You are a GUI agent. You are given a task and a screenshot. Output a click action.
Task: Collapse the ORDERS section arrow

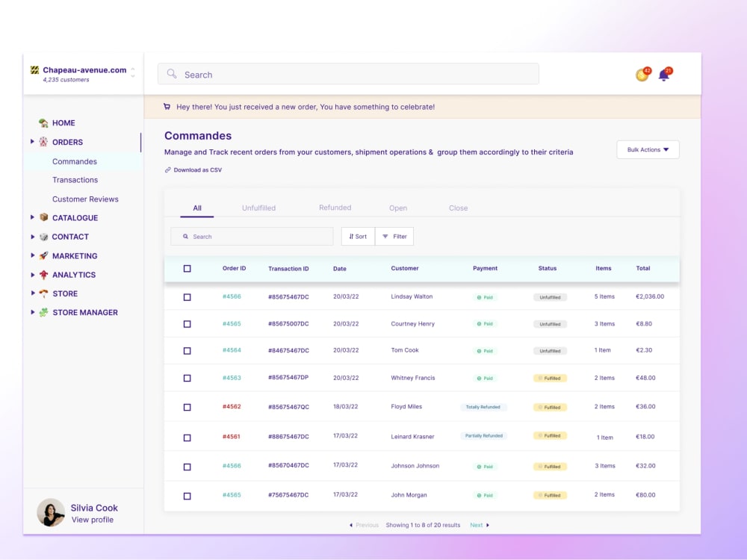coord(32,141)
